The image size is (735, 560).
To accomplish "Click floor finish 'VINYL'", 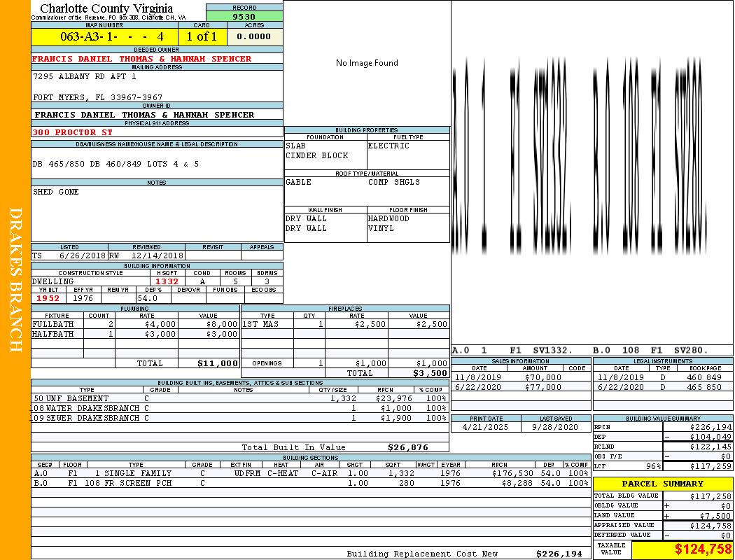I will click(x=381, y=229).
